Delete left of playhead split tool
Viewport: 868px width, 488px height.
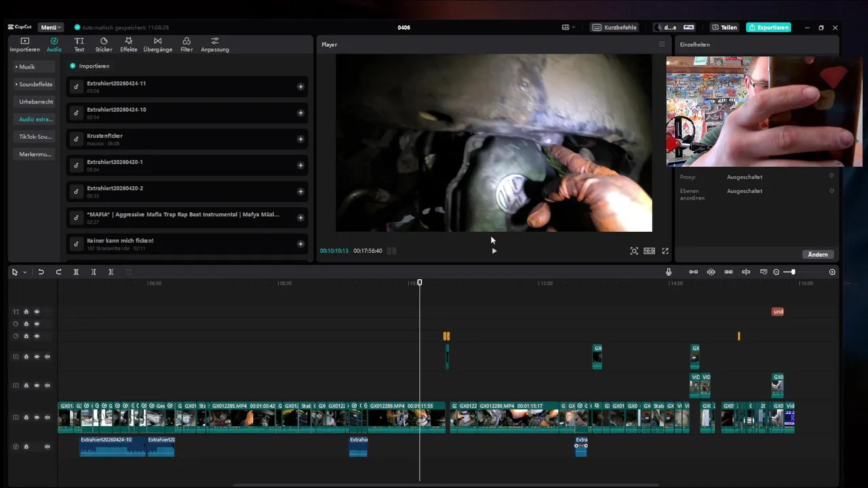[94, 272]
